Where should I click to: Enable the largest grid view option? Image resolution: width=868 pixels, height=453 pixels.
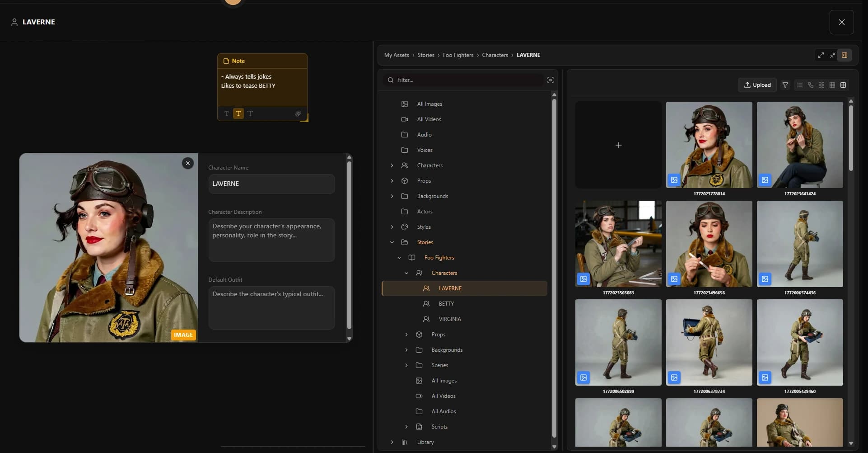843,85
